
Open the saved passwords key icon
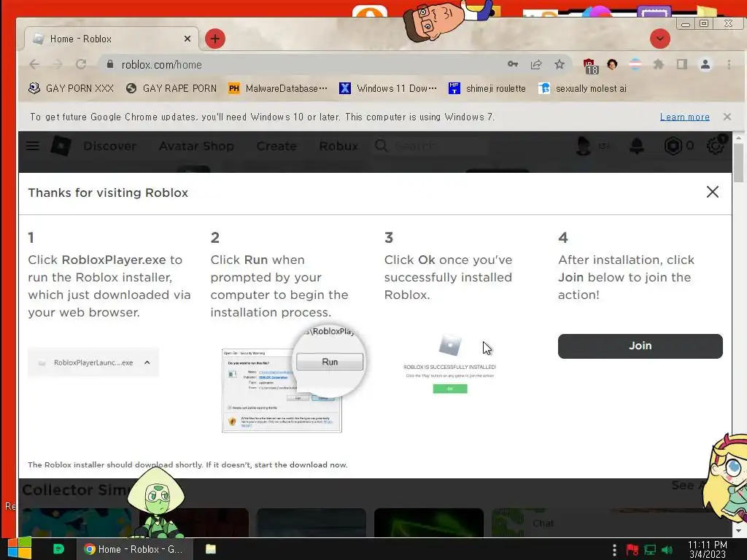point(513,64)
